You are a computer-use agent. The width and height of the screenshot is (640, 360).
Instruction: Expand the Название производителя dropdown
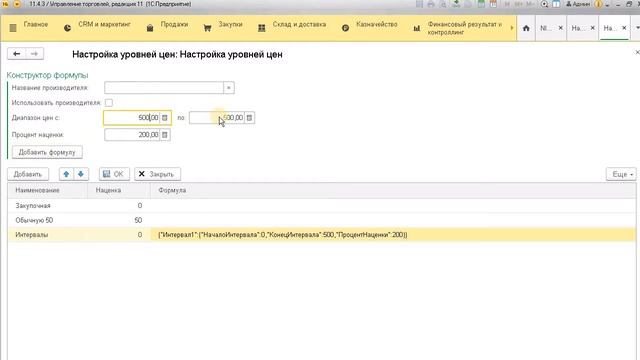click(x=229, y=88)
